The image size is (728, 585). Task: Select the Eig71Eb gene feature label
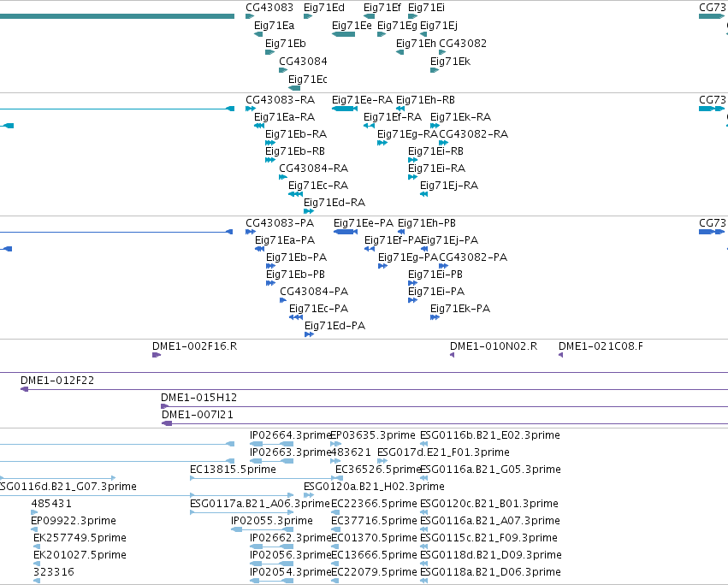click(285, 44)
